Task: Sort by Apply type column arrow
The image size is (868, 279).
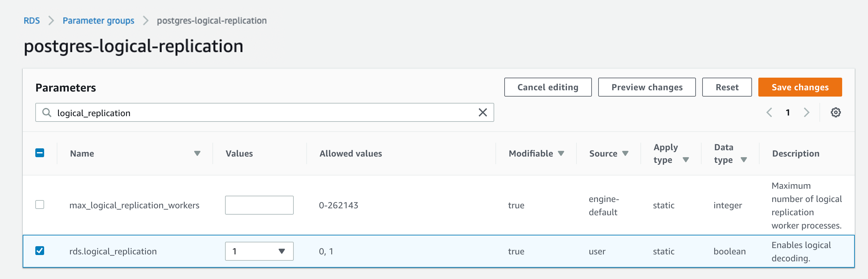Action: tap(686, 160)
